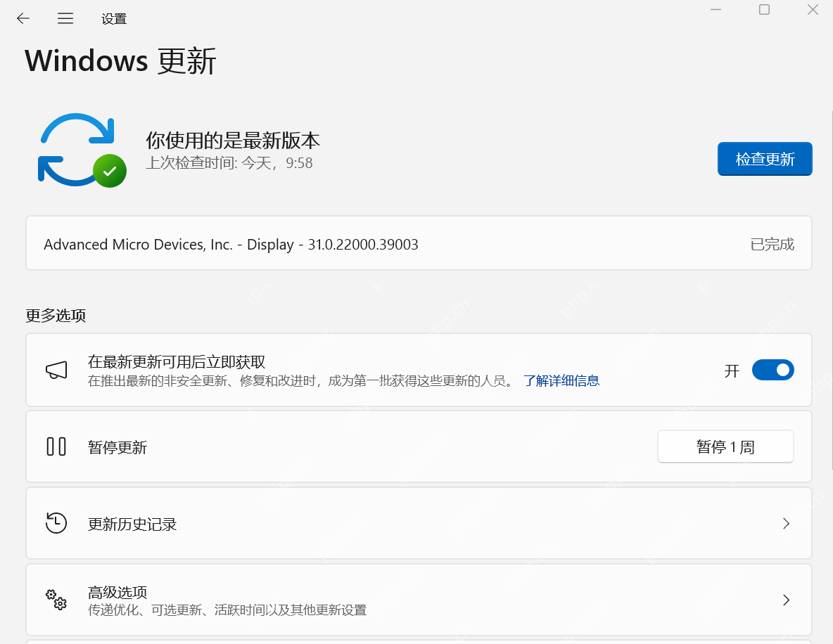Click the Windows 更新 page title
This screenshot has width=833, height=644.
[120, 60]
